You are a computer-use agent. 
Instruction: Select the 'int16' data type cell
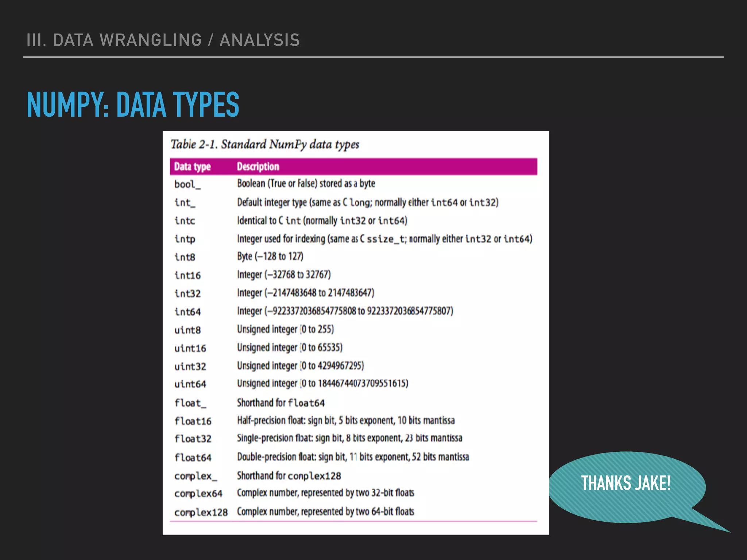(187, 275)
